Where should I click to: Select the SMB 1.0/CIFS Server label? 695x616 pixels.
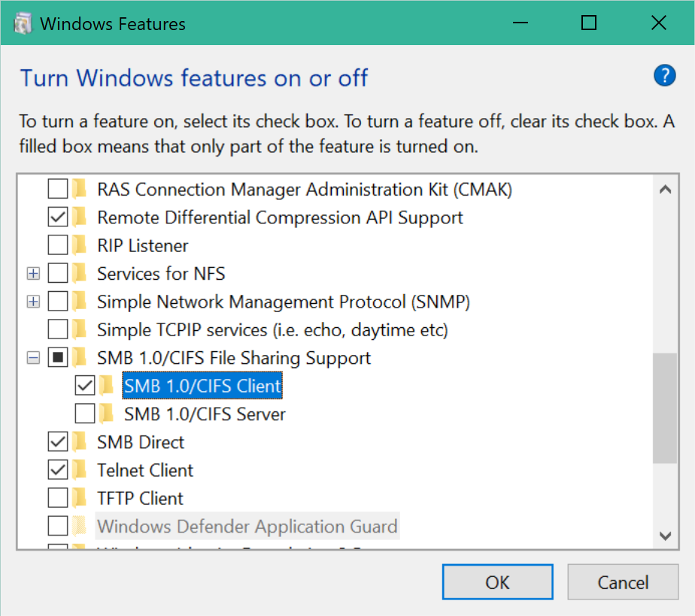[205, 414]
